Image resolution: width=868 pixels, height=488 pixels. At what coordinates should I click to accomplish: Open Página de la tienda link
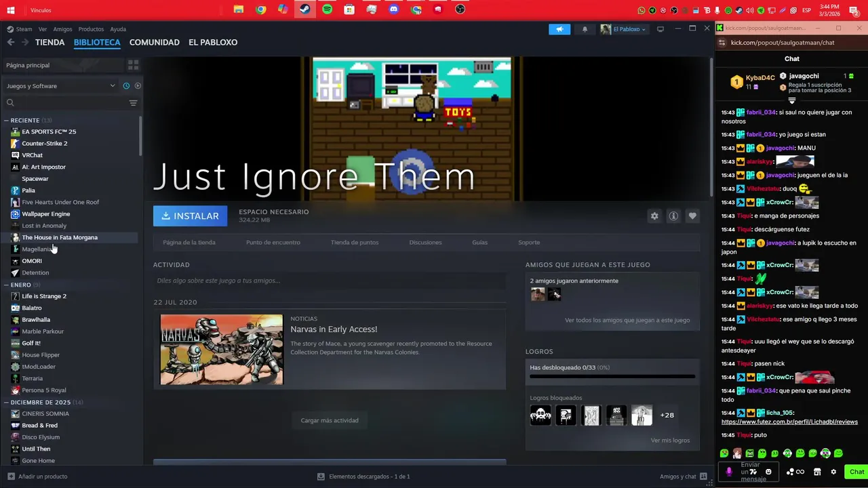pyautogui.click(x=189, y=243)
